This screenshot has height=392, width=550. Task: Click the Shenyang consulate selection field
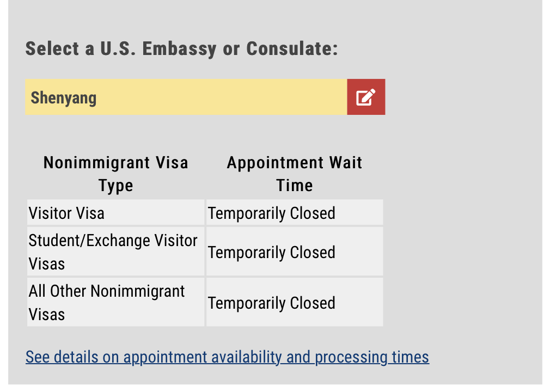pyautogui.click(x=186, y=97)
